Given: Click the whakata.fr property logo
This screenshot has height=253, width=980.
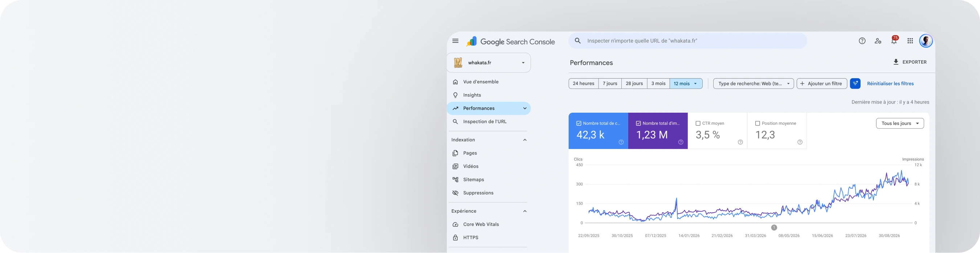Looking at the screenshot, I should (458, 63).
